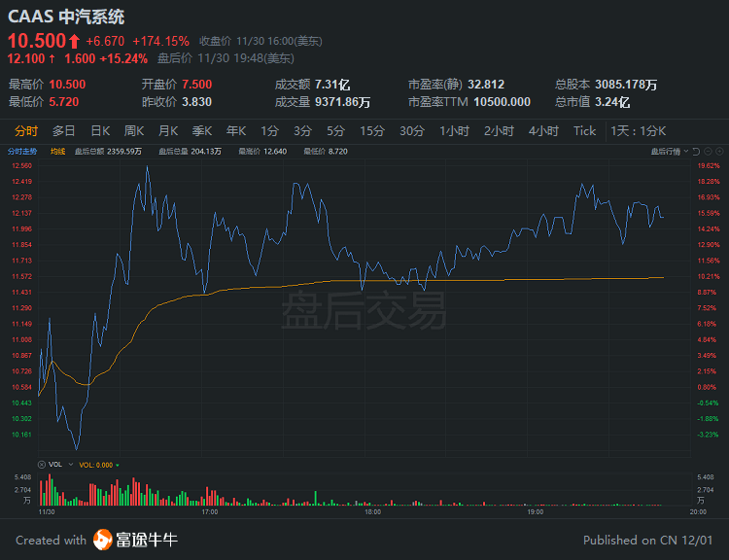Switch to the 多日 chart tab
The width and height of the screenshot is (729, 560).
64,131
